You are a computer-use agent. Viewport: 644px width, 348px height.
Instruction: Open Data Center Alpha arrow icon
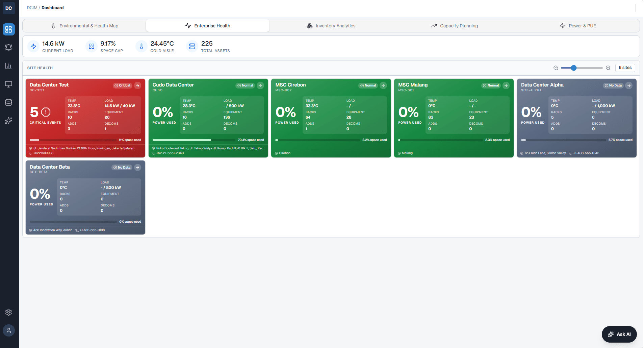coord(629,85)
